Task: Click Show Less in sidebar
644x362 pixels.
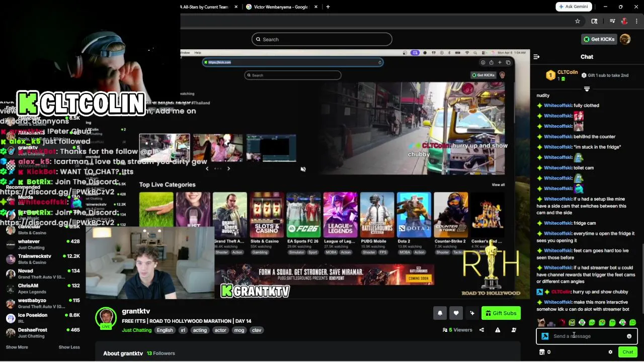Action: click(x=69, y=347)
